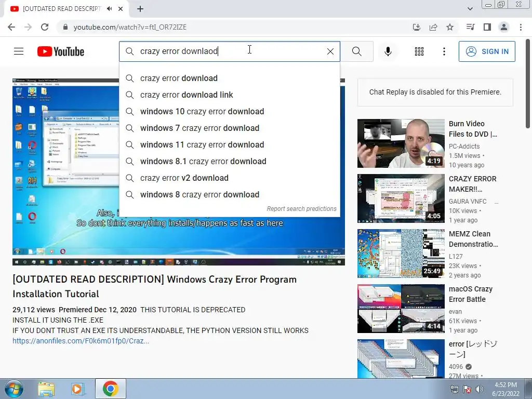Go to the YouTube home logo
Viewport: 532px width, 399px height.
[x=61, y=51]
